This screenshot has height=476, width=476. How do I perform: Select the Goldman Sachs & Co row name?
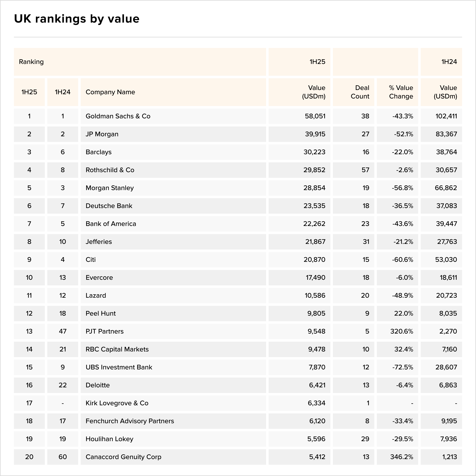[118, 116]
